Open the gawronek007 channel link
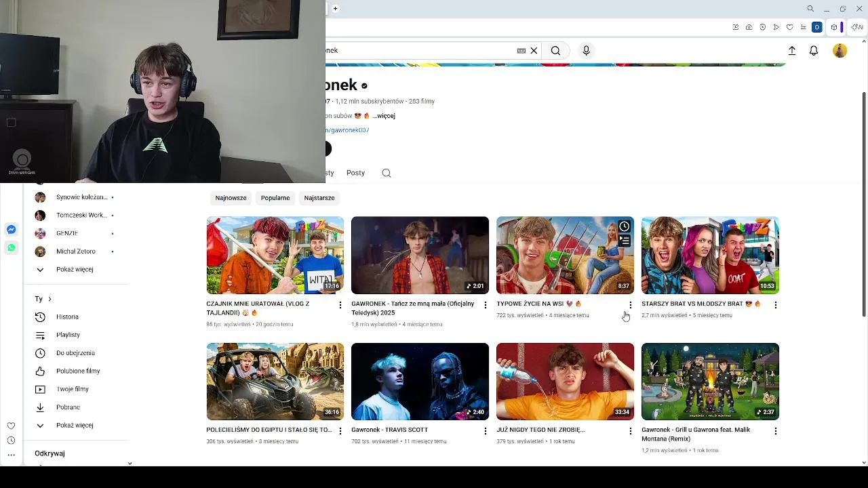 (347, 130)
